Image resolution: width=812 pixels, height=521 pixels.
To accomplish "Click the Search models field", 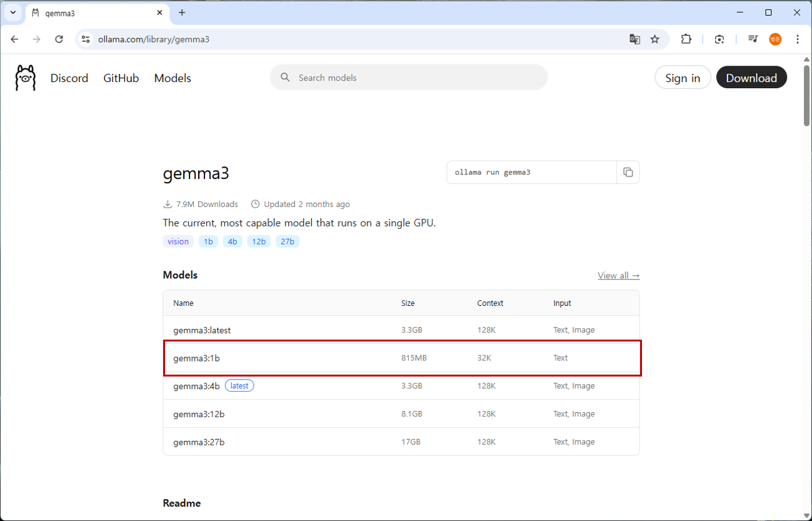I will 409,78.
